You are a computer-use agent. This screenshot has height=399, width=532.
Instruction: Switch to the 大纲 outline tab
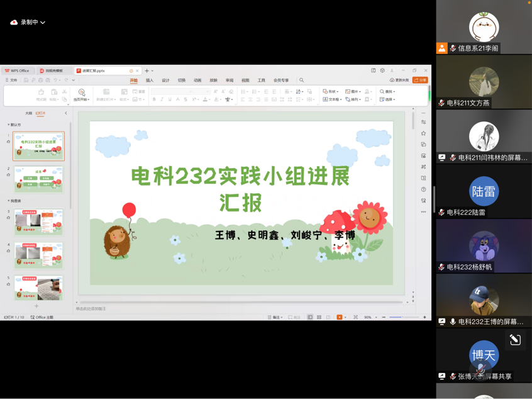pos(28,113)
